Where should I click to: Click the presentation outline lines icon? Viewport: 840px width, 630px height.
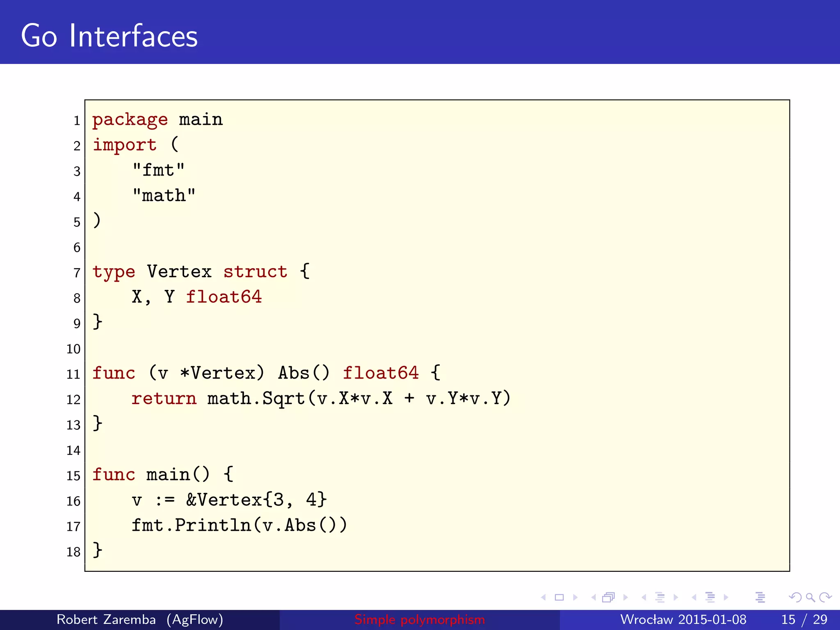(x=760, y=598)
